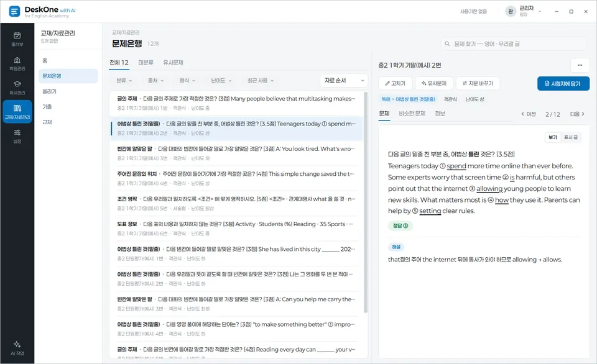Select the 비슷한 문제 detail tab

pyautogui.click(x=412, y=114)
